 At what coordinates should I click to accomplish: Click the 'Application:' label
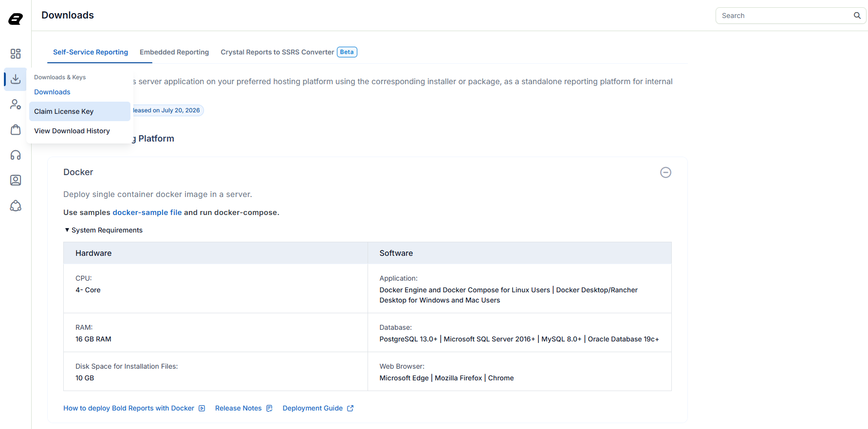(x=399, y=278)
